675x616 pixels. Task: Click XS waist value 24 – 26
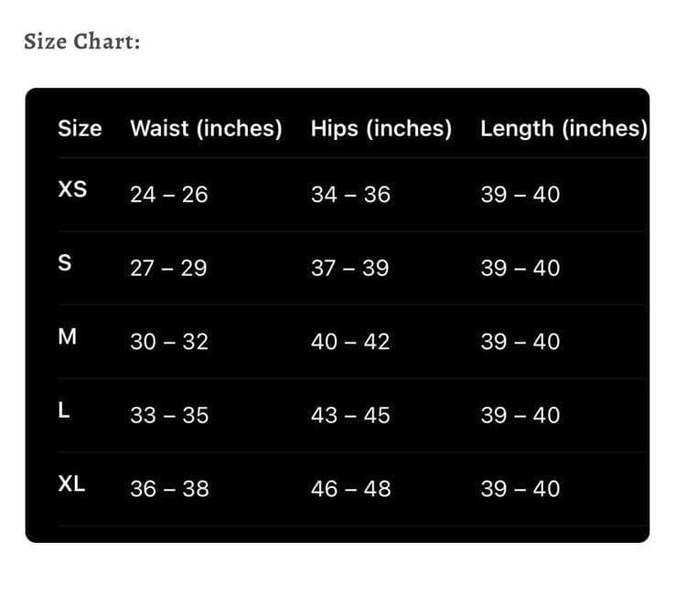[169, 195]
